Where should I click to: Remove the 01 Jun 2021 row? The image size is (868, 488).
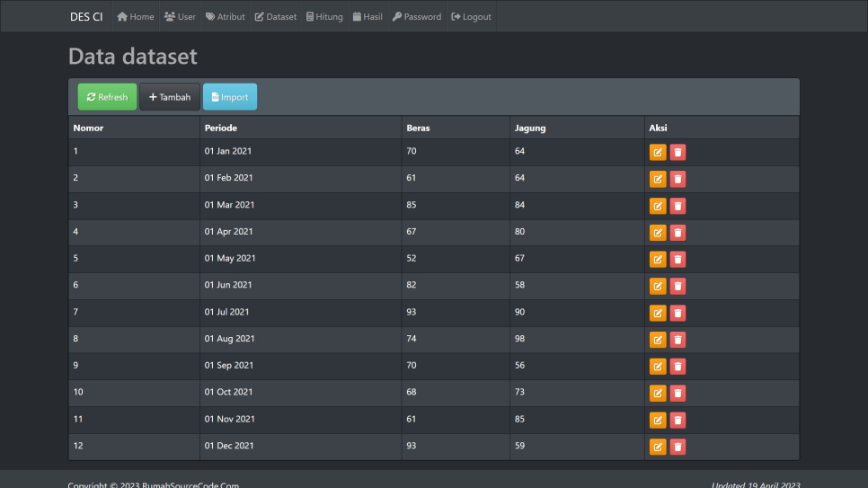tap(678, 286)
